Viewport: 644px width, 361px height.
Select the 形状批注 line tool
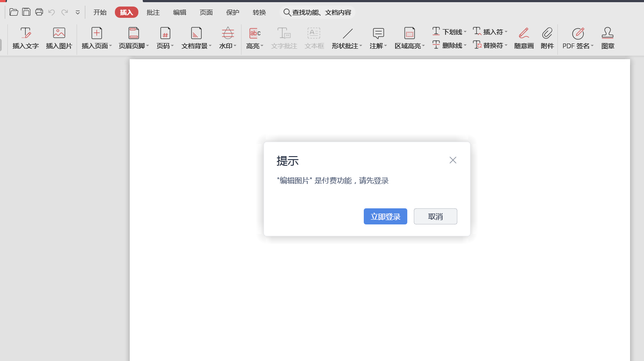(347, 38)
